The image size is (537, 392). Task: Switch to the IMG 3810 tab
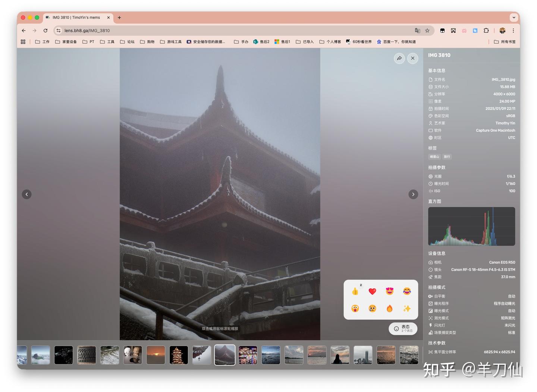tap(78, 18)
